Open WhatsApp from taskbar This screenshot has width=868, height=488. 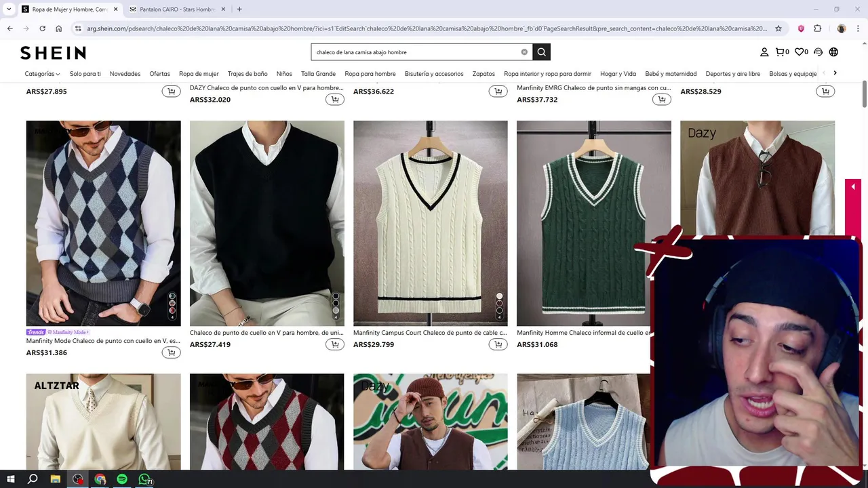tap(144, 479)
